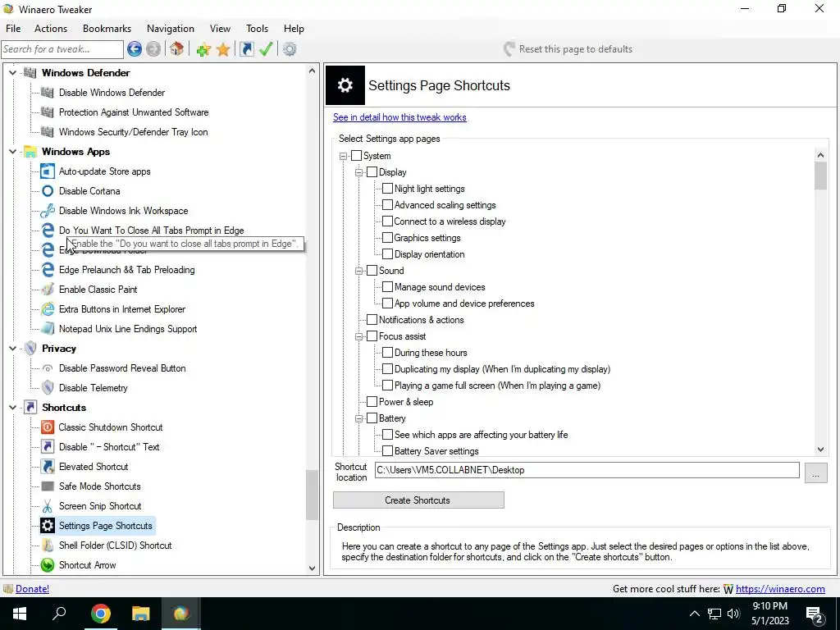
Task: Open the https://winaero.com link
Action: (x=780, y=589)
